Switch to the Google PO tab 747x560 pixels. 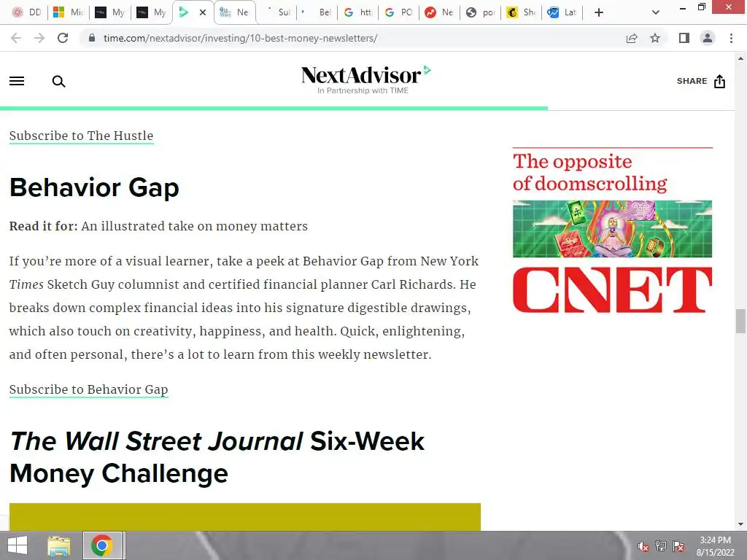399,12
